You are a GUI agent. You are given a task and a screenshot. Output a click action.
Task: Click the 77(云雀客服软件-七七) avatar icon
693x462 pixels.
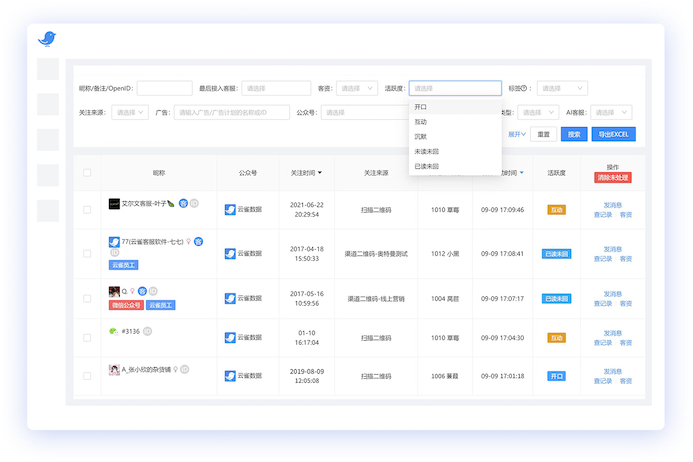point(114,242)
